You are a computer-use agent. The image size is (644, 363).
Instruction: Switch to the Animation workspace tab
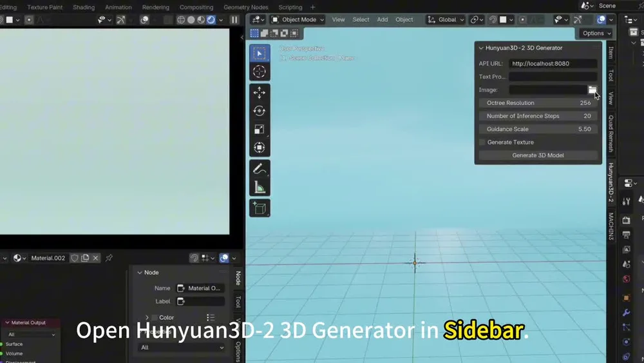[118, 7]
